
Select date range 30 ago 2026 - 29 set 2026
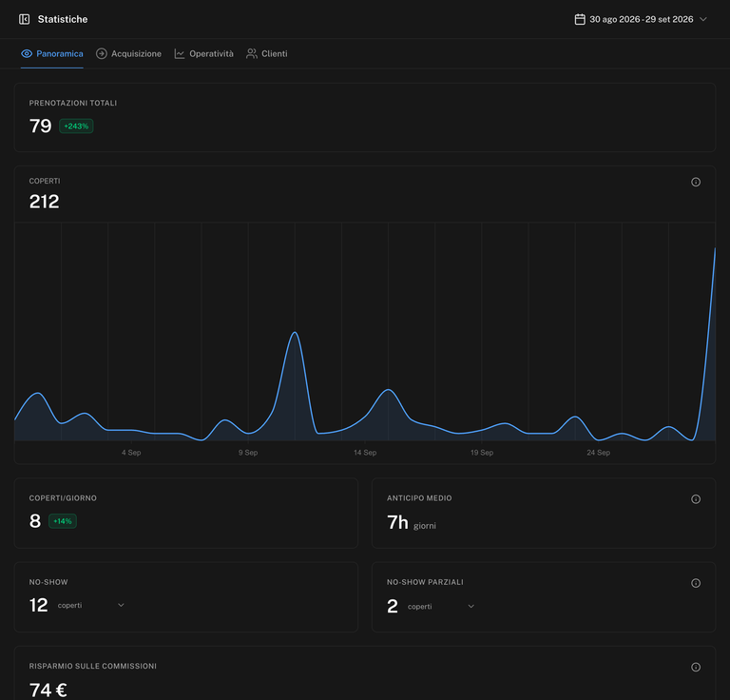pos(641,19)
